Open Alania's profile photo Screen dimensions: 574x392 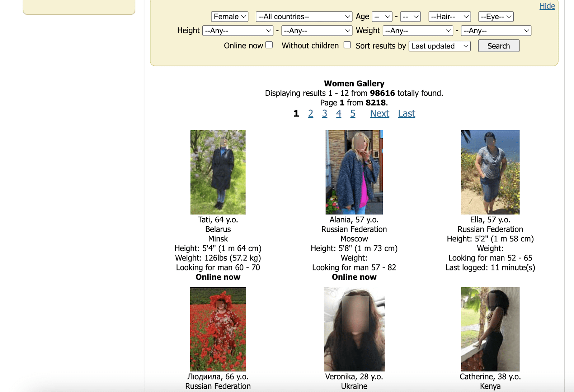354,172
